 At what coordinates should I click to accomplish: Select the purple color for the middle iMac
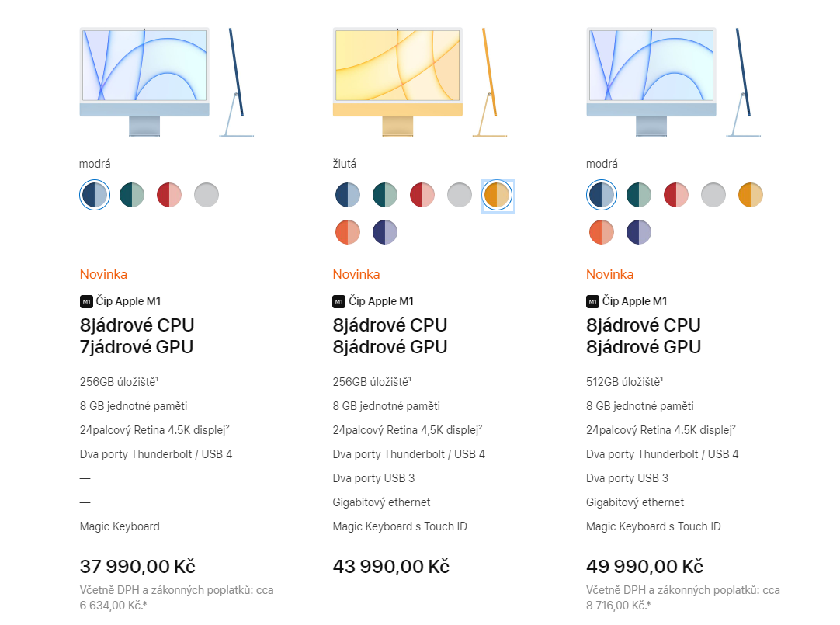(385, 231)
